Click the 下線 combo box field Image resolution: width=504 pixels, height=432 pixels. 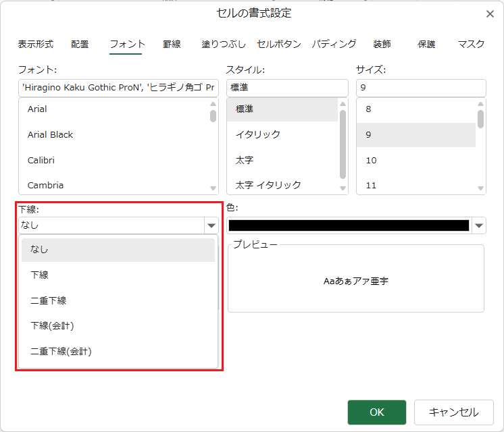111,225
